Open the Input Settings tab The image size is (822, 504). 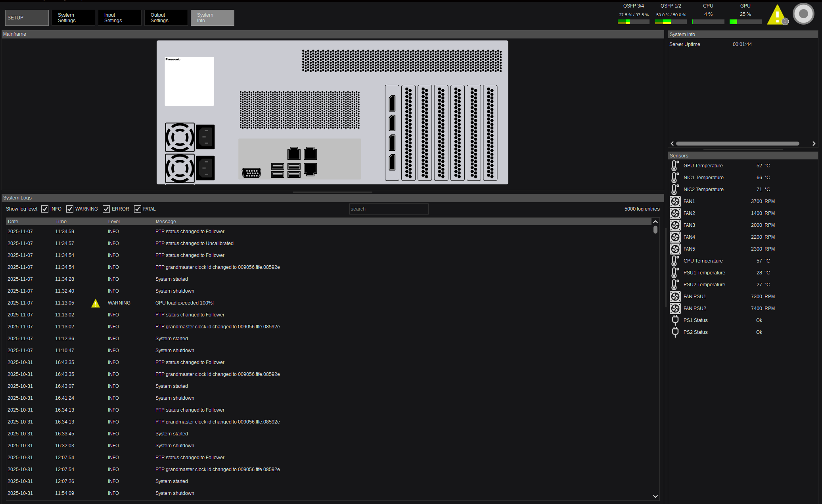tap(119, 18)
